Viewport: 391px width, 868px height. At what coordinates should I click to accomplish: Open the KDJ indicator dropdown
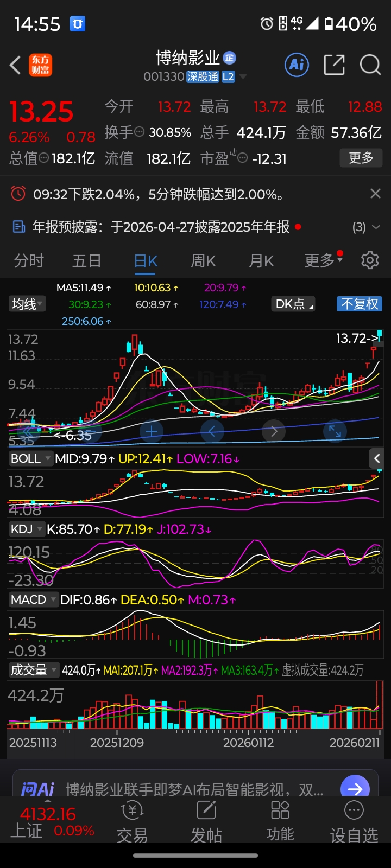[x=27, y=529]
